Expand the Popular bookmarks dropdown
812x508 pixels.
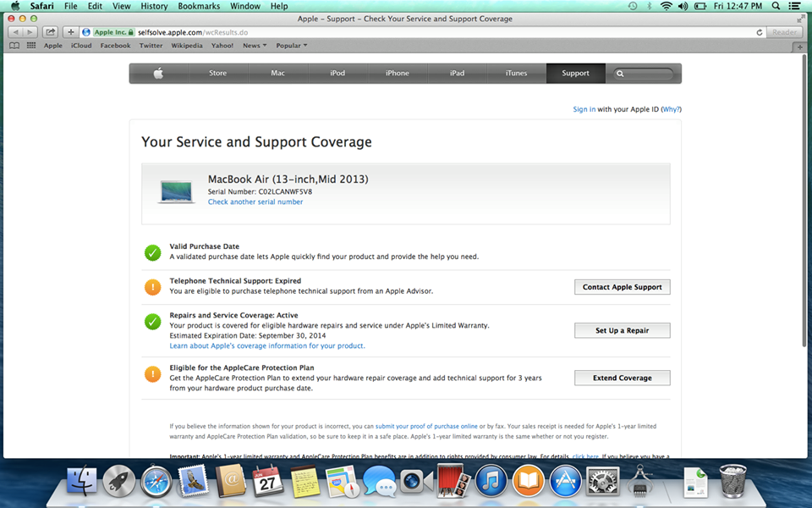(x=292, y=46)
